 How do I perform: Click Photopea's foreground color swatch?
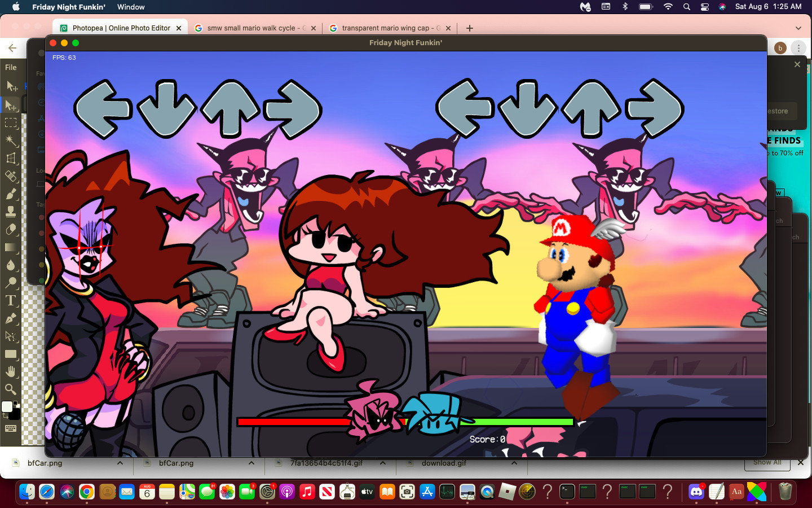(7, 407)
